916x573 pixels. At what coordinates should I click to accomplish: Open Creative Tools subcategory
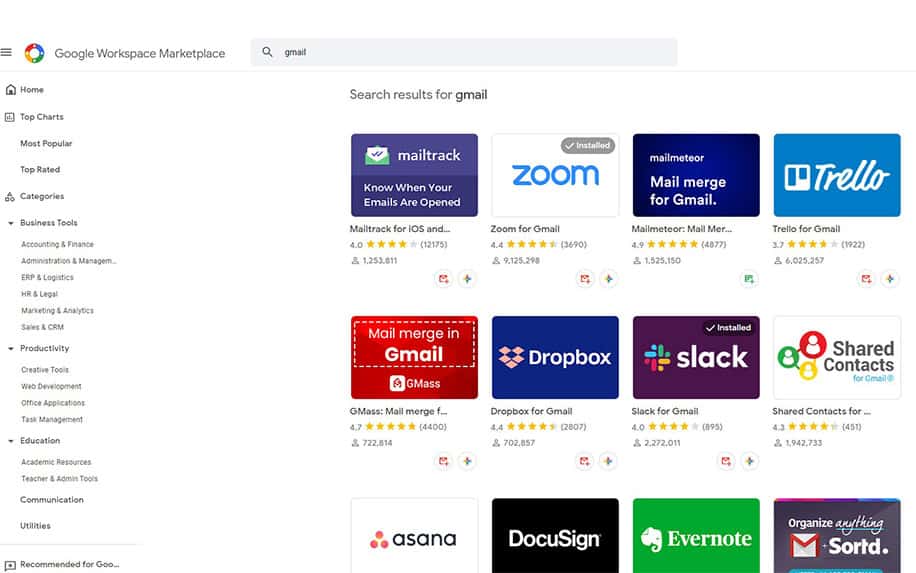tap(45, 370)
